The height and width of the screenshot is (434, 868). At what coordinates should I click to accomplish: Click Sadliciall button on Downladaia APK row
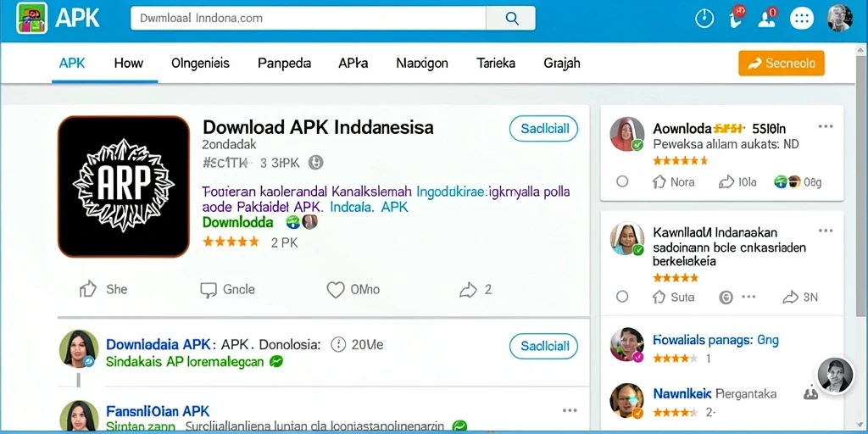tap(543, 346)
